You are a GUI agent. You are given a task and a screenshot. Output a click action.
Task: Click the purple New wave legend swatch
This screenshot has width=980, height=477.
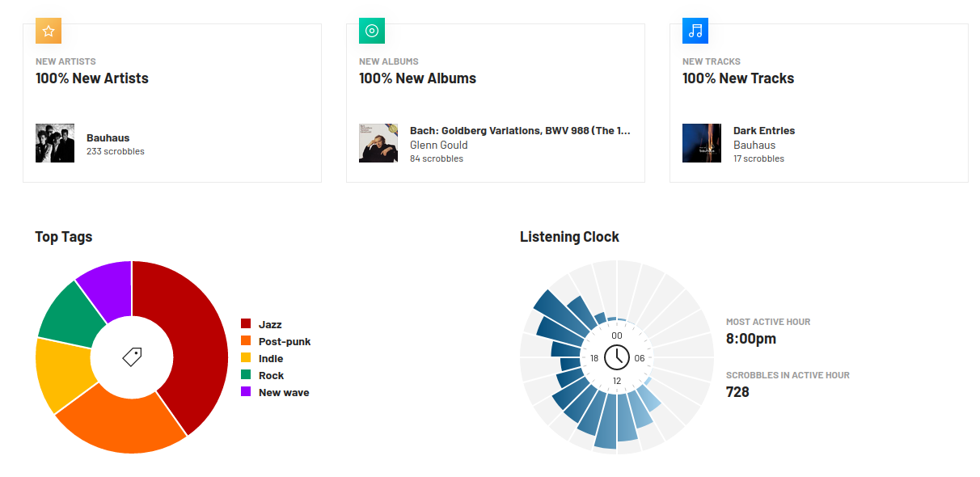tap(246, 392)
